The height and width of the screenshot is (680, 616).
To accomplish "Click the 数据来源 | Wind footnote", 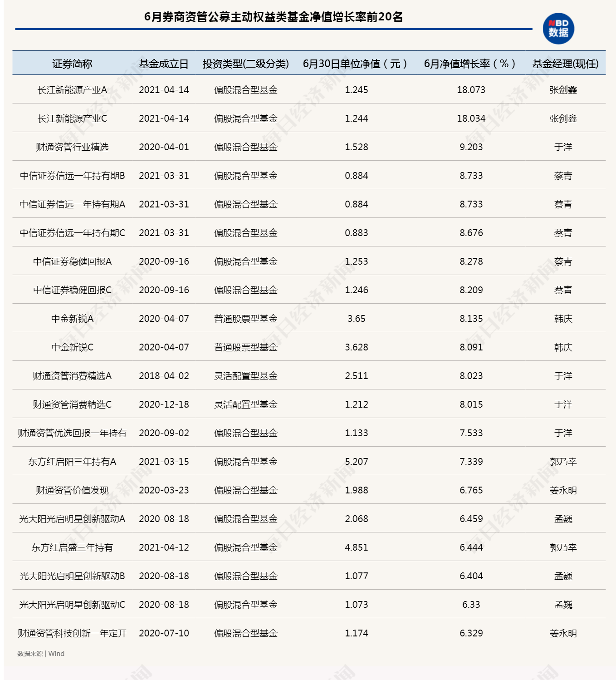I will pyautogui.click(x=41, y=654).
